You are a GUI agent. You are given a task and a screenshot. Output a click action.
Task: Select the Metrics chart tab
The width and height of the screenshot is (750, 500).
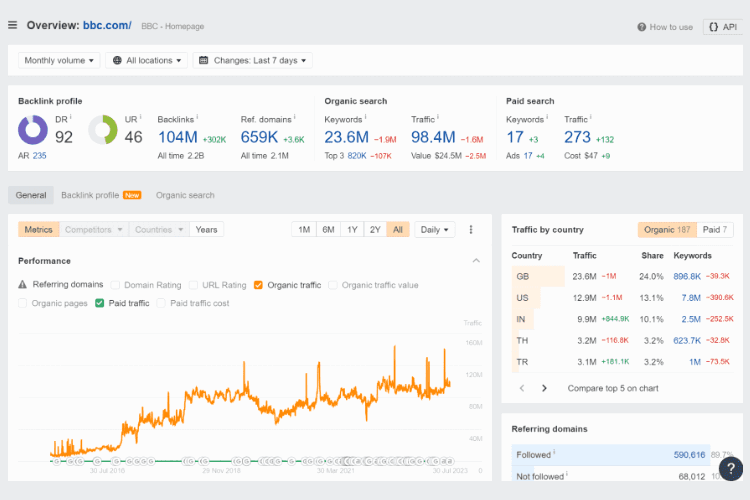point(38,230)
